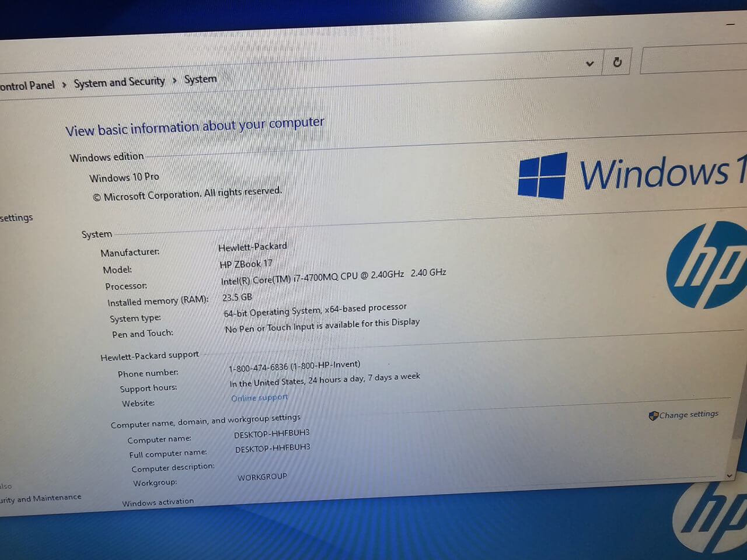Expand the breadcrumb chevron after Control Panel
The width and height of the screenshot is (747, 560).
tap(64, 84)
